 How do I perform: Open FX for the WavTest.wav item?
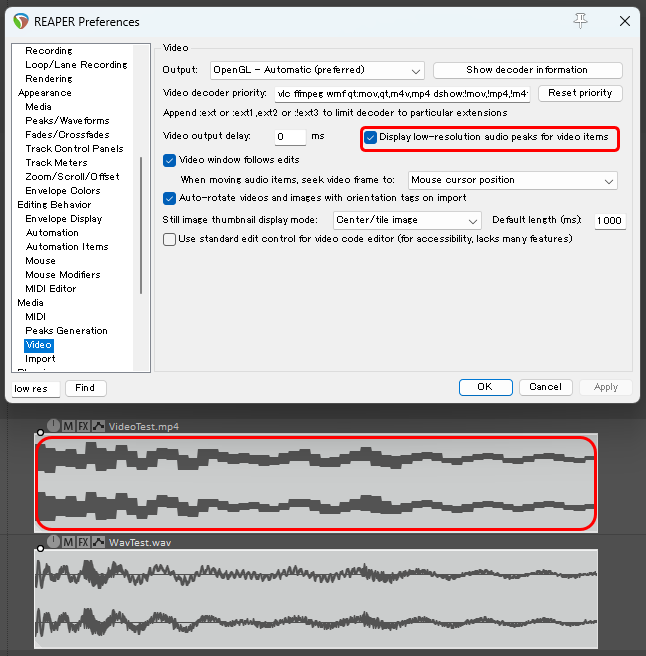coord(83,542)
